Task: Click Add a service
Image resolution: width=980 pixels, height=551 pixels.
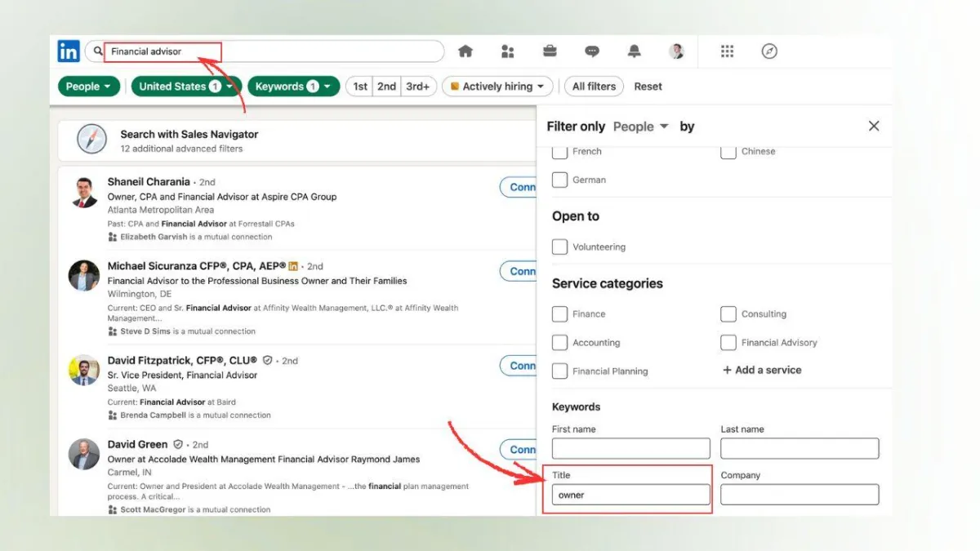Action: coord(762,370)
